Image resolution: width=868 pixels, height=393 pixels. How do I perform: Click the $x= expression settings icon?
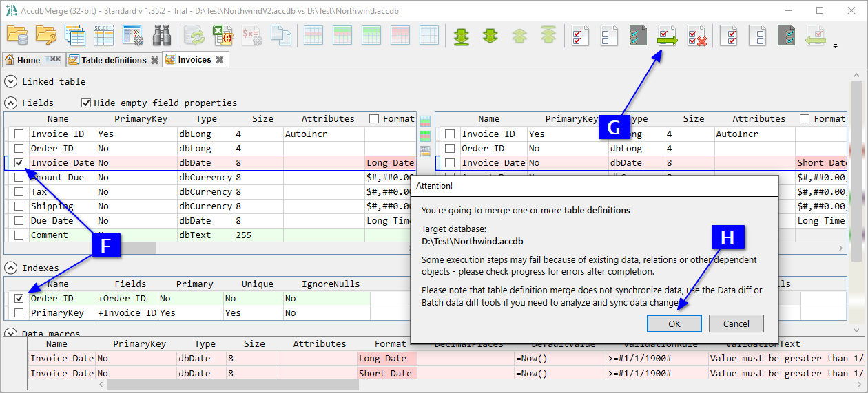[x=252, y=35]
